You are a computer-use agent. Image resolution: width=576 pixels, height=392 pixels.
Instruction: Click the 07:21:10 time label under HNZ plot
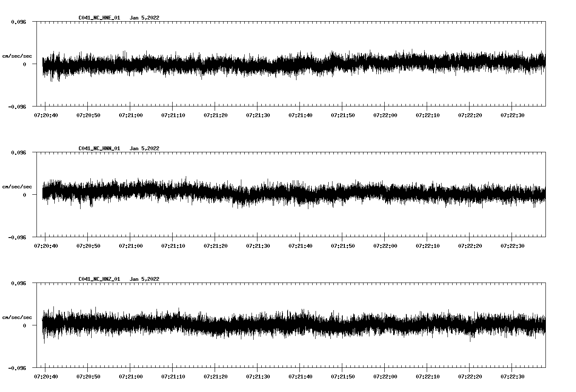[x=173, y=377]
